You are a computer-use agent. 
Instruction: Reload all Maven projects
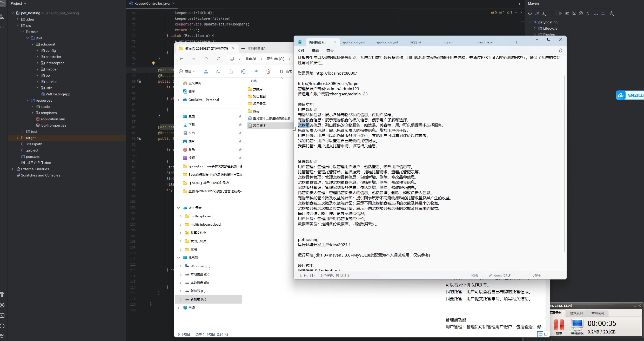pos(530,13)
